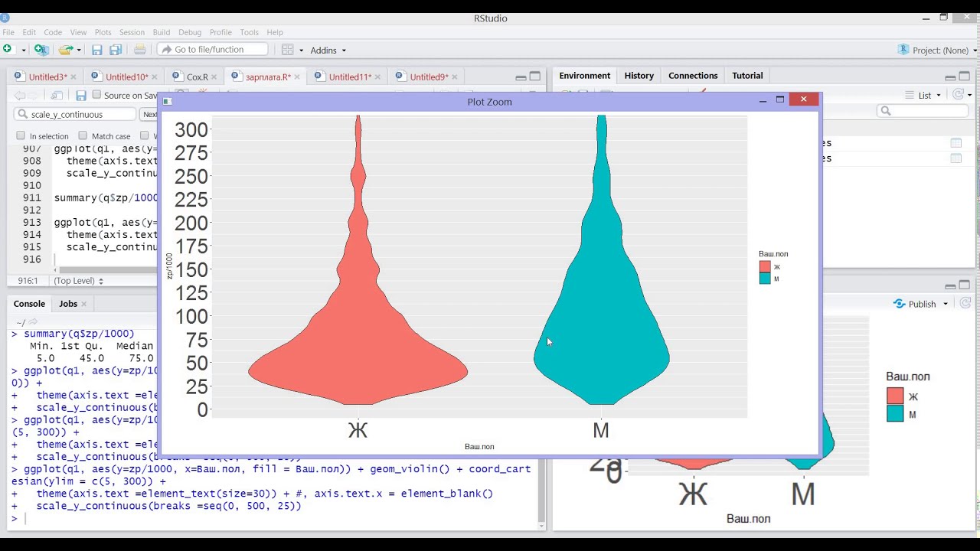980x551 pixels.
Task: Switch to Cox.R editor tab
Action: click(x=197, y=77)
